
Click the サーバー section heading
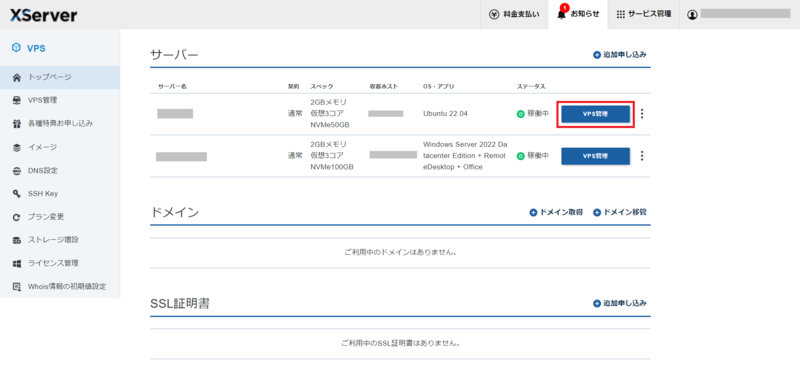(174, 55)
